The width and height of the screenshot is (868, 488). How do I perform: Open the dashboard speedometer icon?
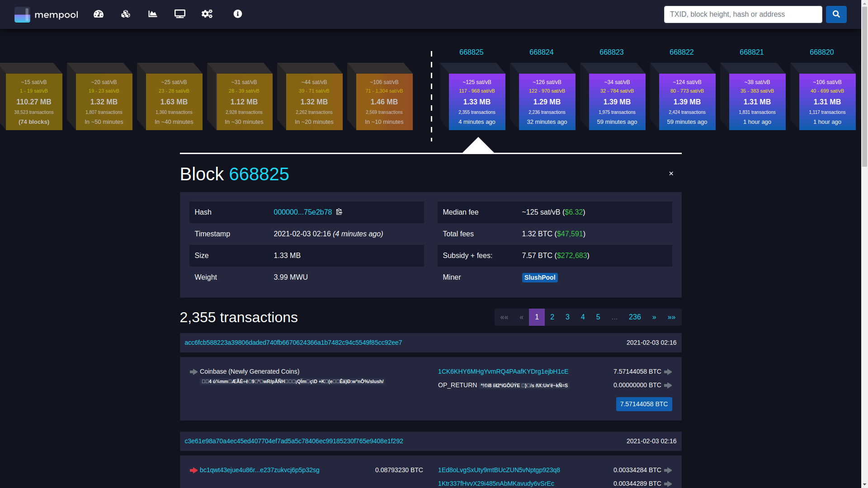[x=99, y=14]
